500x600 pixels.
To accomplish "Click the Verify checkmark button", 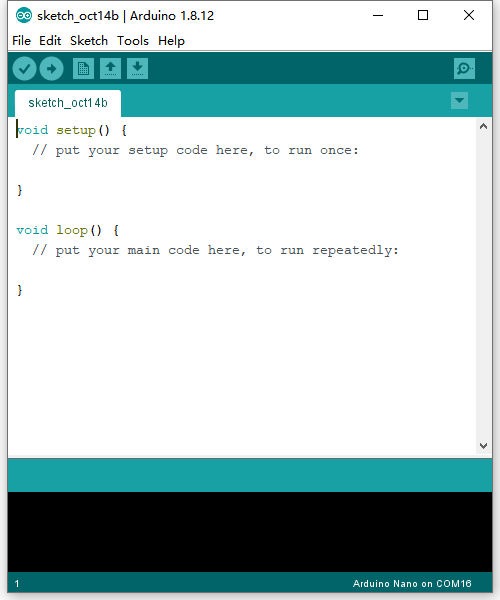I will [24, 69].
